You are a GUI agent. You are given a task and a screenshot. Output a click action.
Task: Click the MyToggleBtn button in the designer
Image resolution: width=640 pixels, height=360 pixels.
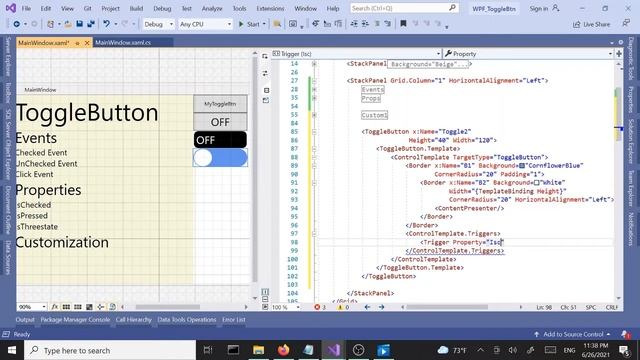(x=220, y=104)
